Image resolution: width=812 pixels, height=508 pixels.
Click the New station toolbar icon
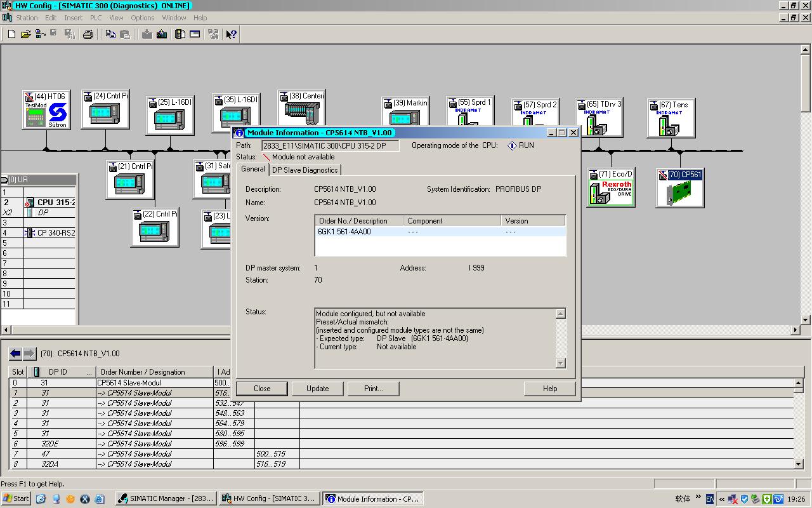(x=11, y=34)
